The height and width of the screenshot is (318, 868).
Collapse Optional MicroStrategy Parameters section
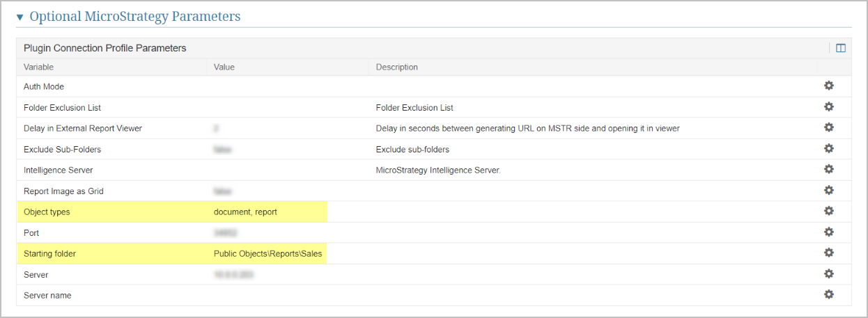click(20, 17)
